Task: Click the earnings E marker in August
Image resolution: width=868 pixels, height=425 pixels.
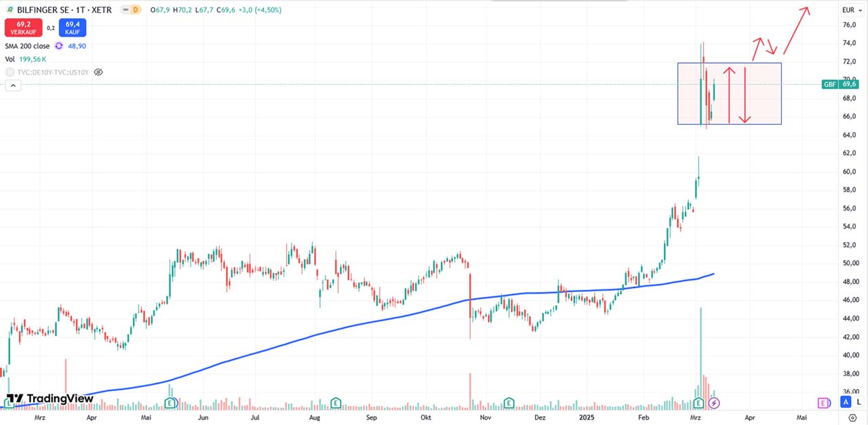Action: [x=335, y=403]
